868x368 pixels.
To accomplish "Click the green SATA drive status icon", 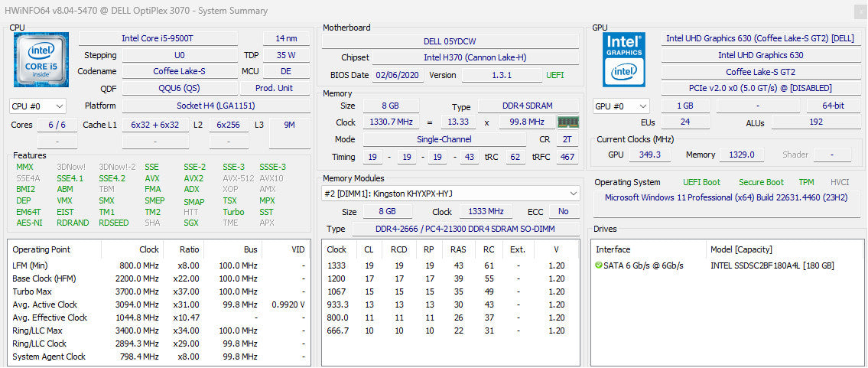I will click(x=598, y=265).
